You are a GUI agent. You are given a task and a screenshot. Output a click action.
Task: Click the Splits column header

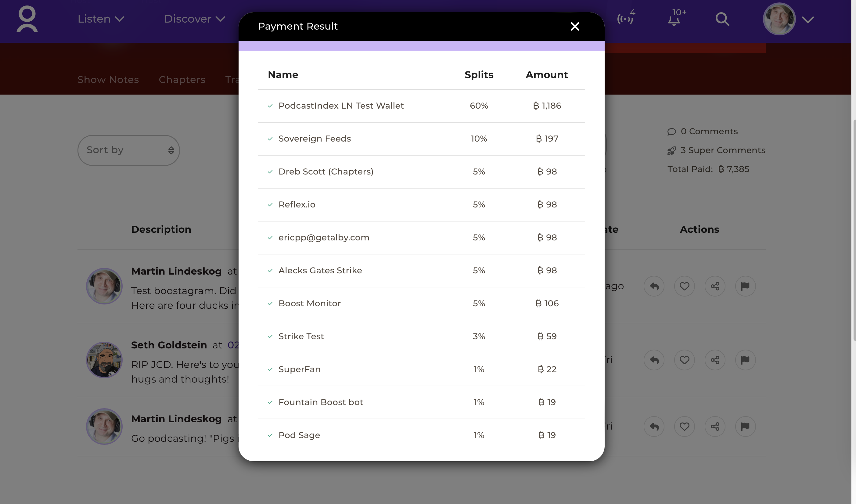[479, 75]
